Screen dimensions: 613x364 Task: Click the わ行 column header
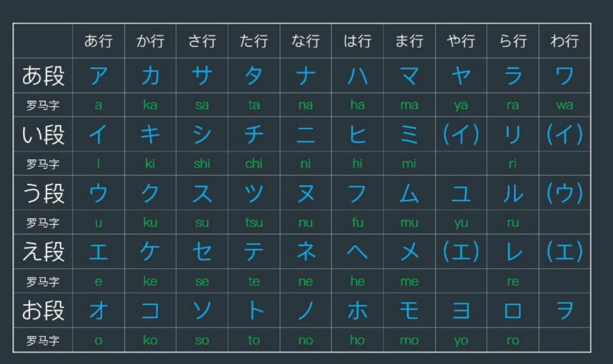tap(564, 42)
